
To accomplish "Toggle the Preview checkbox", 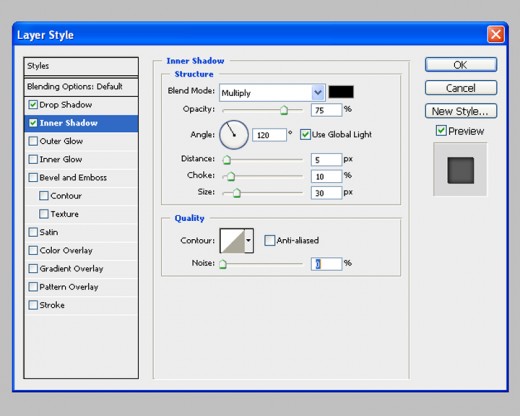I will 441,130.
